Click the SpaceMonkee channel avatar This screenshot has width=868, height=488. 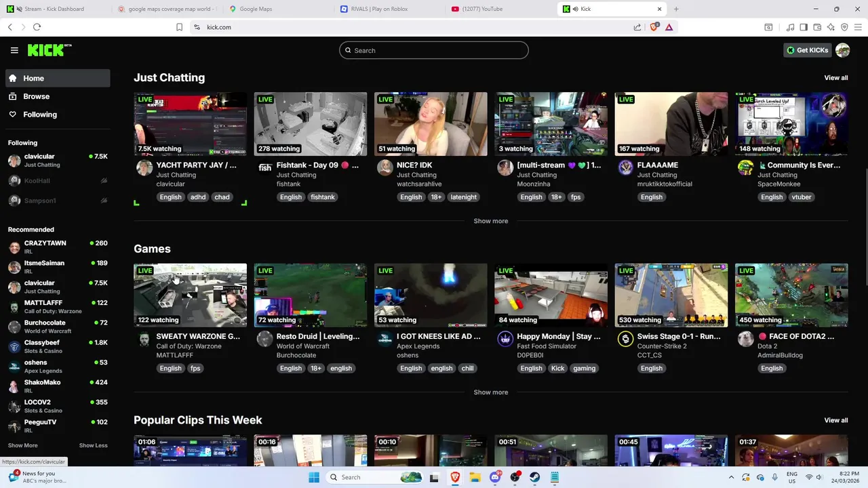pos(746,167)
